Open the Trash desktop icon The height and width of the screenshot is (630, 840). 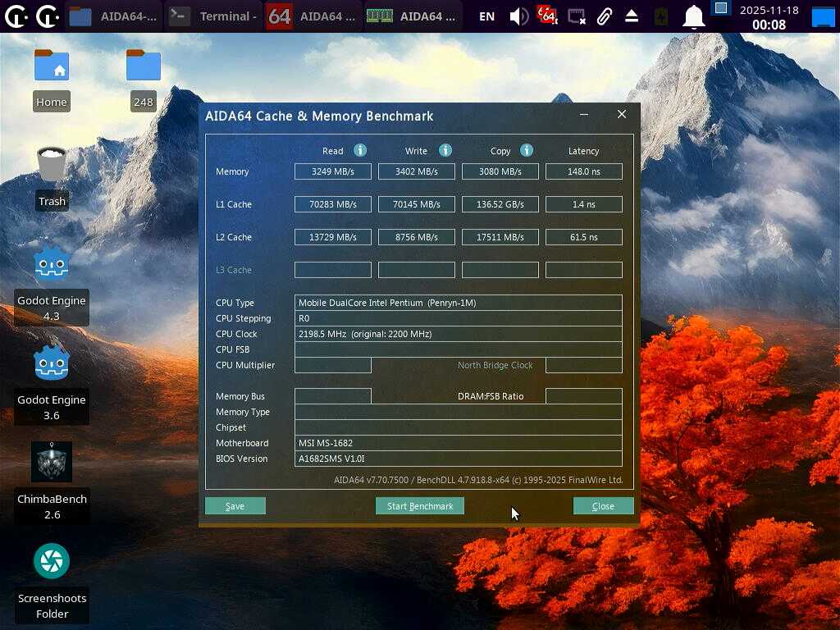pyautogui.click(x=52, y=178)
